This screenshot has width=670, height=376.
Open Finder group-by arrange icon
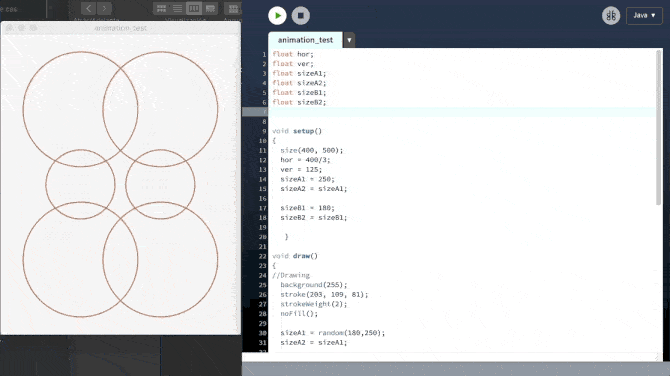click(233, 9)
